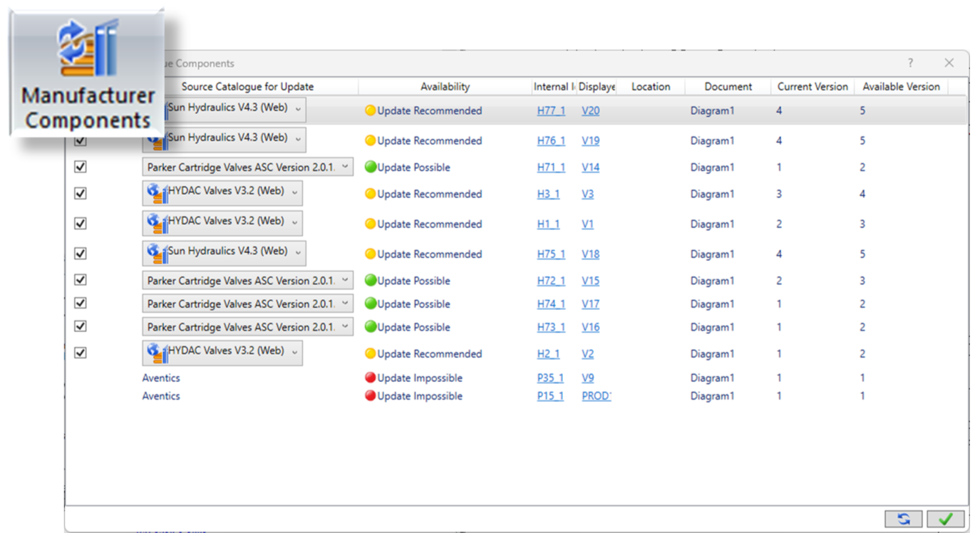Click the red status icon in P35_1 row
Image resolution: width=980 pixels, height=533 pixels.
[370, 378]
